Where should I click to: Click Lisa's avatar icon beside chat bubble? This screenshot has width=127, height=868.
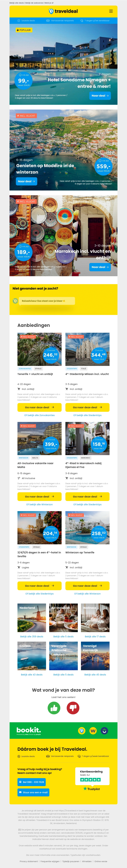click(15, 301)
